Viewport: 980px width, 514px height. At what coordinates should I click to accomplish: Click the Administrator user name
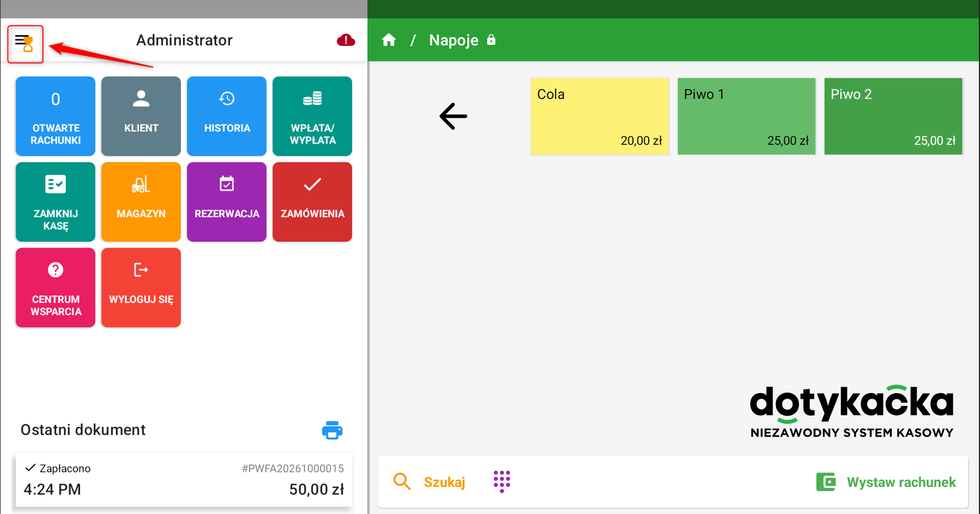click(x=184, y=40)
